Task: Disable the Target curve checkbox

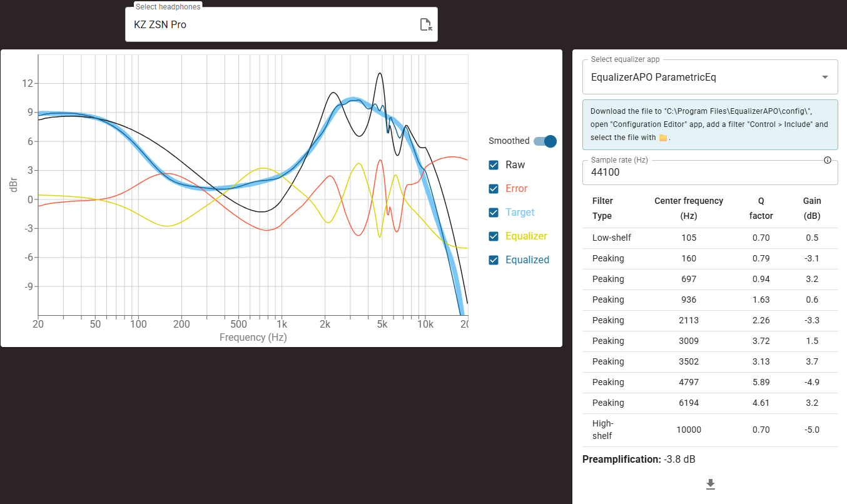Action: [494, 213]
